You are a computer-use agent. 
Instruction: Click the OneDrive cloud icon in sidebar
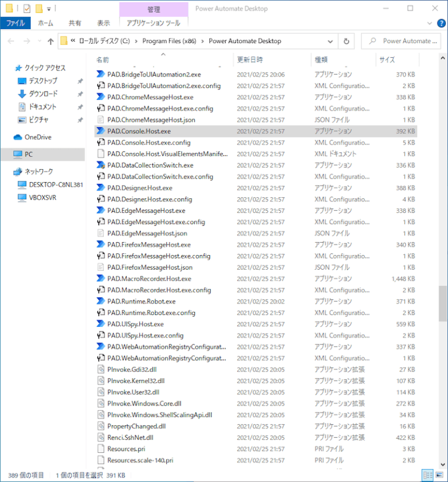click(x=18, y=137)
